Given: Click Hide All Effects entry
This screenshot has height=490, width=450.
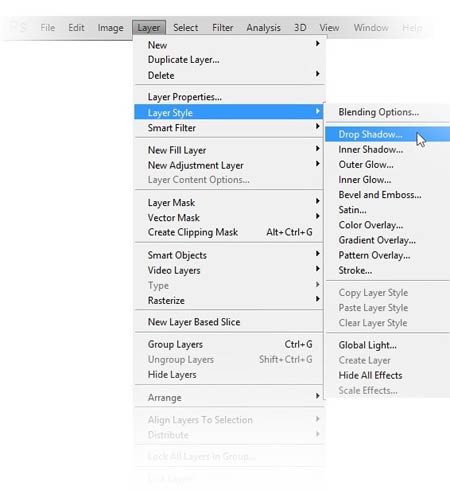Looking at the screenshot, I should pos(387,375).
